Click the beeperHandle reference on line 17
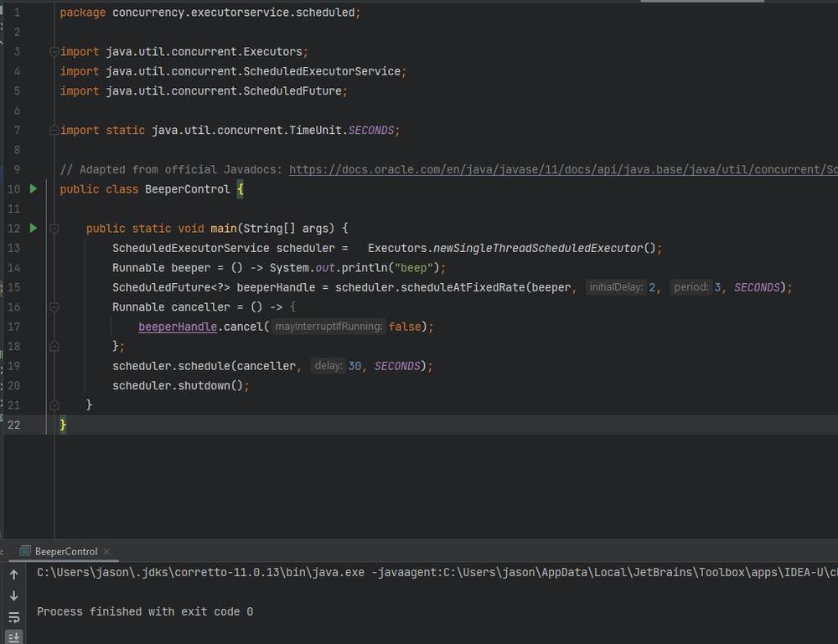Screen dimensions: 838x644 [x=178, y=327]
